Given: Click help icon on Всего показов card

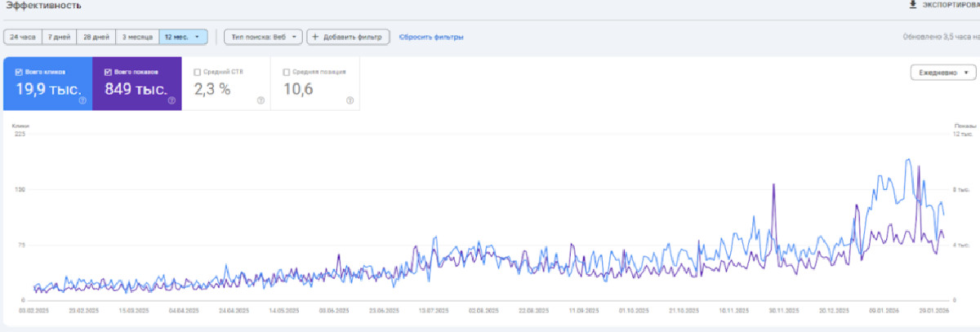Looking at the screenshot, I should 171,101.
